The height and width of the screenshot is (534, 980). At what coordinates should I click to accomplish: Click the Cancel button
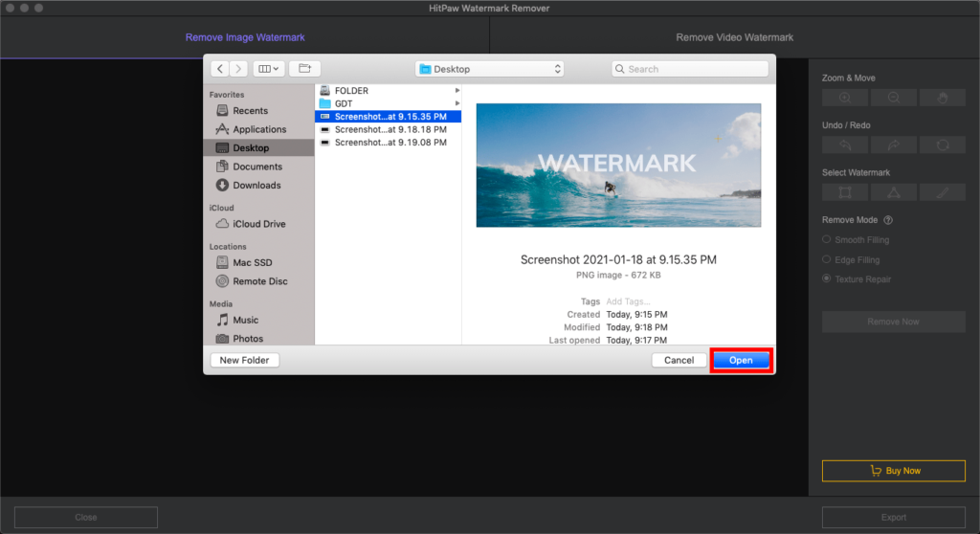point(679,360)
